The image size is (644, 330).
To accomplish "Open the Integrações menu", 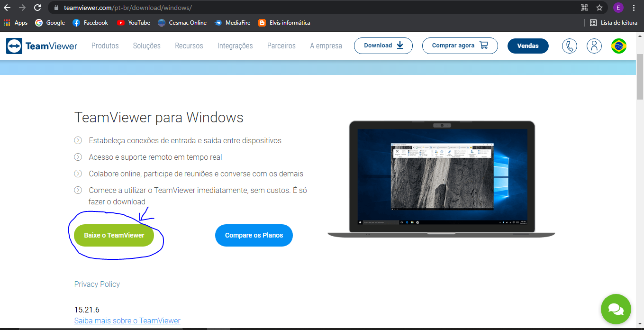I will coord(235,46).
